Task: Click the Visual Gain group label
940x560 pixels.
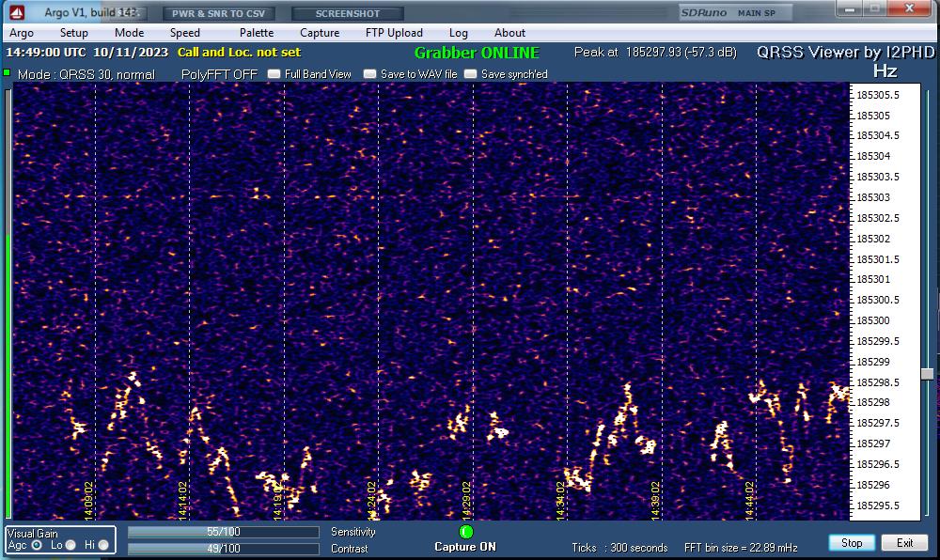Action: tap(32, 533)
